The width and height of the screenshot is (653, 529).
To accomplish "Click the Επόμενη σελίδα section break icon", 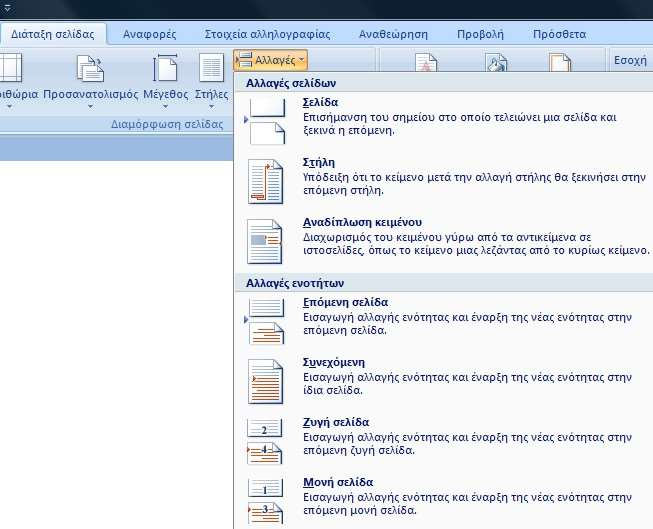I will [266, 321].
